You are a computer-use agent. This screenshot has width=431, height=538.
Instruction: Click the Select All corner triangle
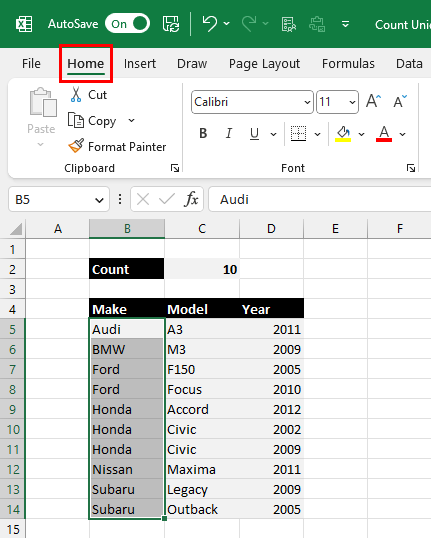click(16, 229)
